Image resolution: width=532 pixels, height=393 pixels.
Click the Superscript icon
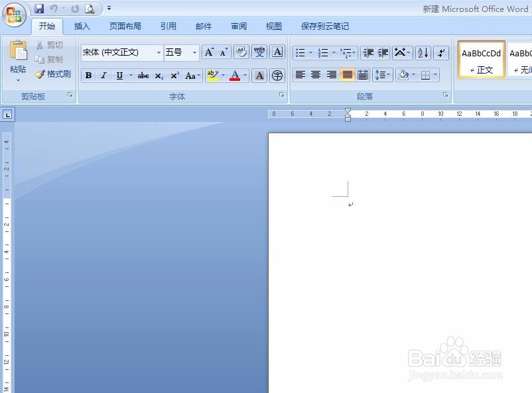tap(173, 75)
